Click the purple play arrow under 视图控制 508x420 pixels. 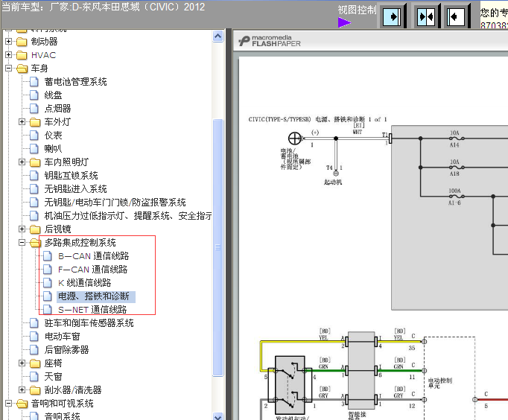coord(344,22)
